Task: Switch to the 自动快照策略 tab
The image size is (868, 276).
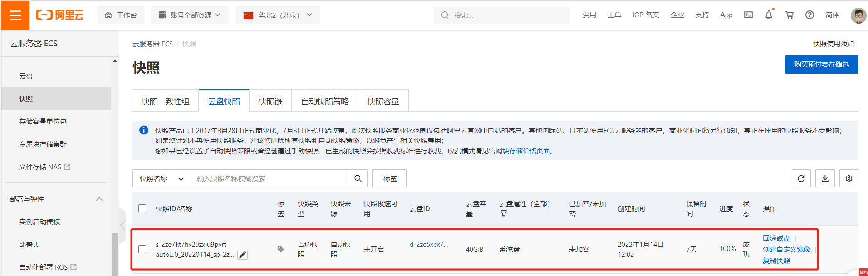Action: pyautogui.click(x=325, y=101)
